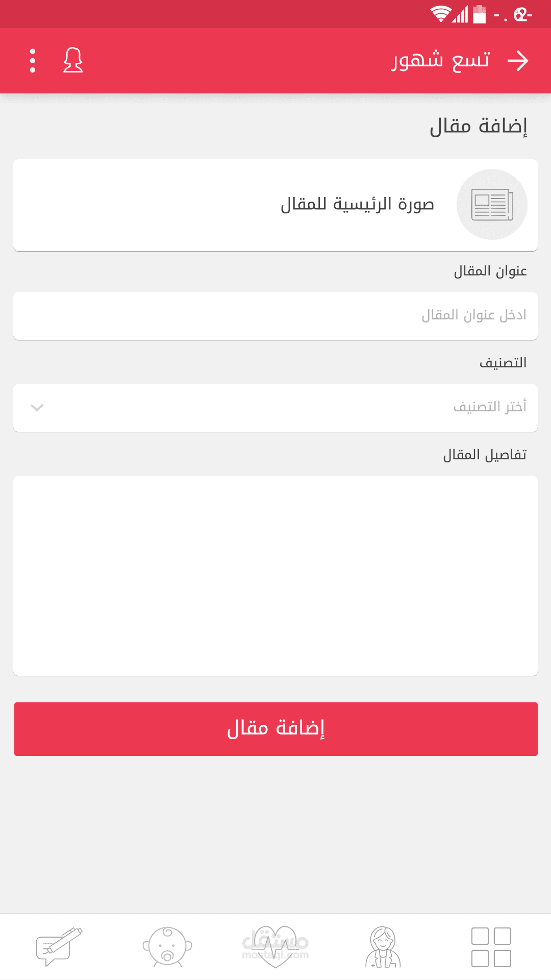Click the إضافة مقال page heading
Image resolution: width=551 pixels, height=980 pixels.
coord(478,126)
